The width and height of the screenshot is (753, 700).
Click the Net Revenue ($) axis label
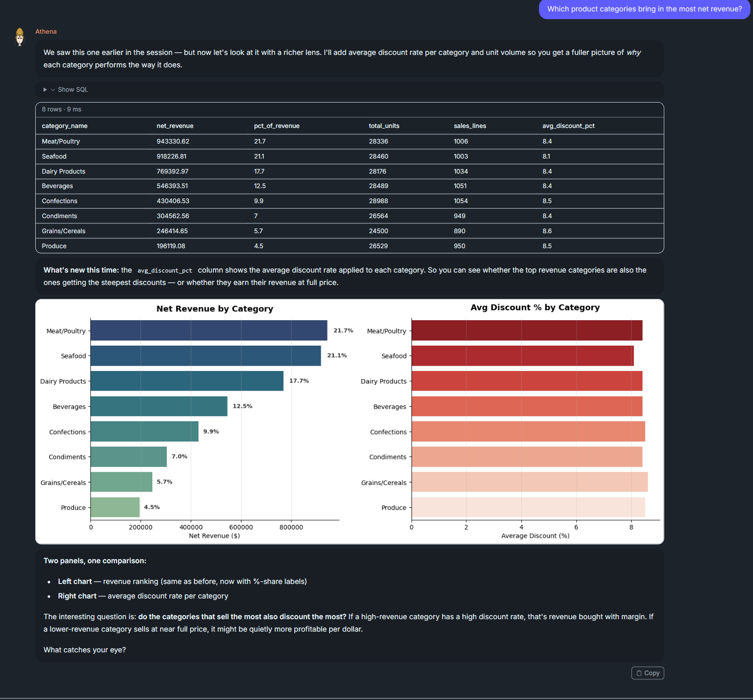click(x=215, y=536)
